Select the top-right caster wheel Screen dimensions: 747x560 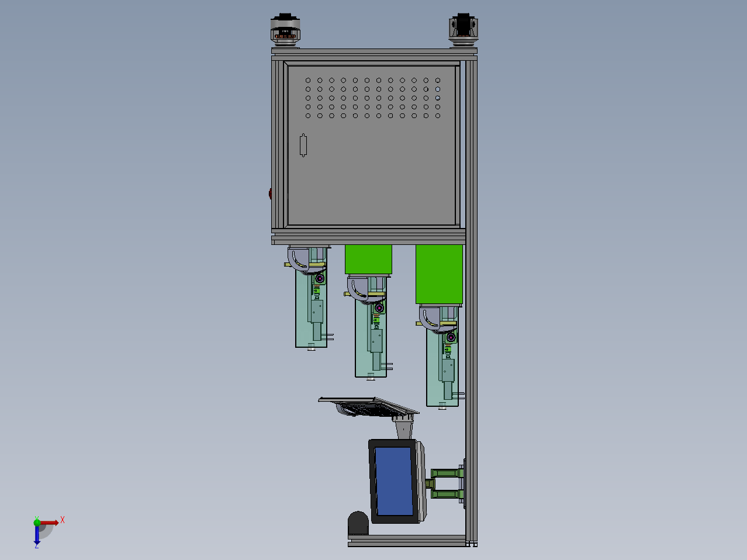[464, 29]
